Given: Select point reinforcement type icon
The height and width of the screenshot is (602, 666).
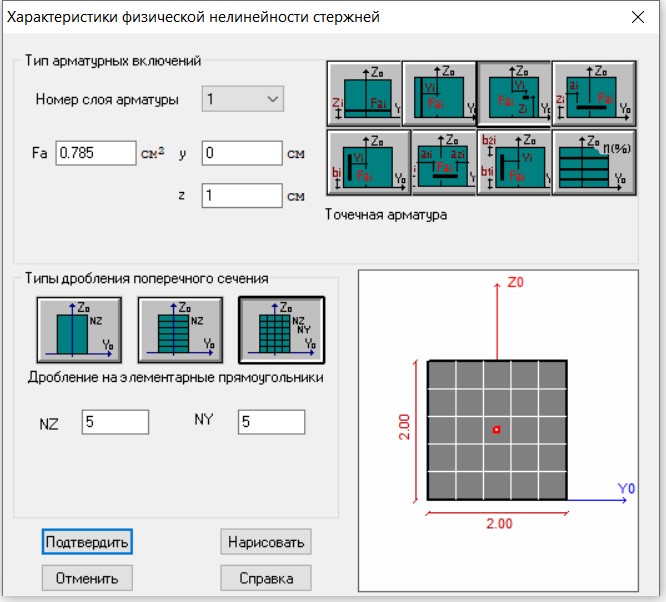Looking at the screenshot, I should pyautogui.click(x=514, y=94).
